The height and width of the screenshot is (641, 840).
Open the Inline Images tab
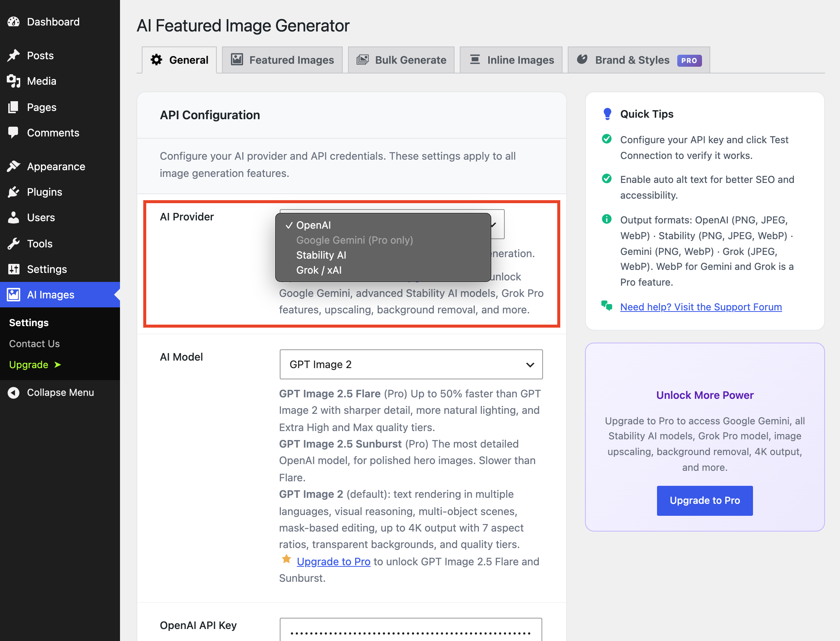point(511,60)
